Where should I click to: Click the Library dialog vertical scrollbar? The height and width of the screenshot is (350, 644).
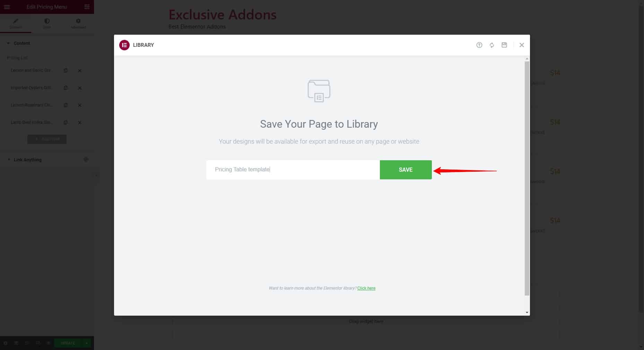pos(527,178)
